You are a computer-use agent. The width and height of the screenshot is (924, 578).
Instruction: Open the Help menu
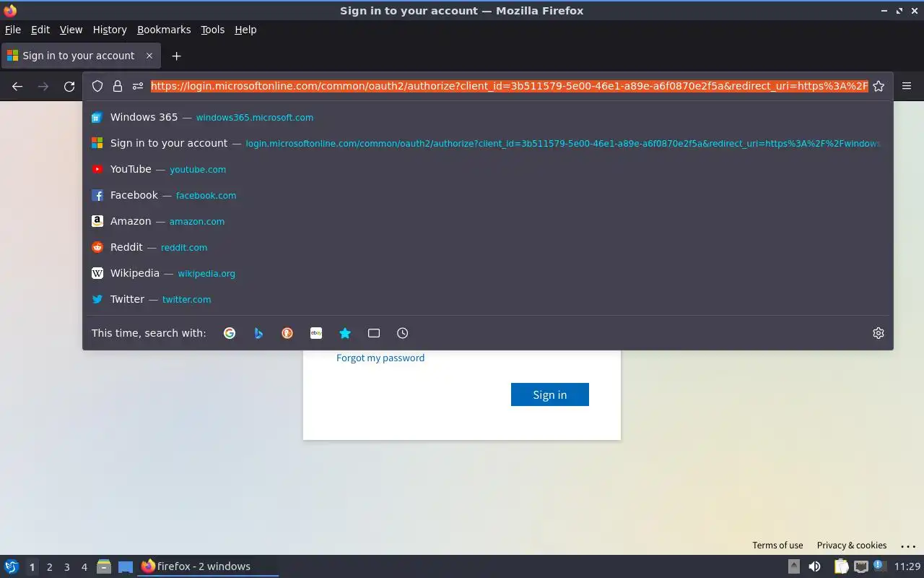(x=245, y=30)
